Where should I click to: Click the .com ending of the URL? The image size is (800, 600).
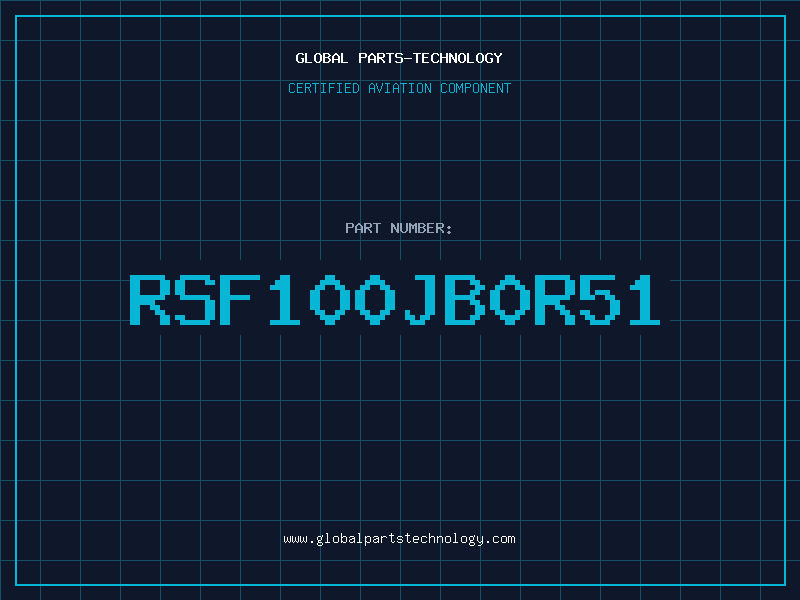click(x=500, y=539)
